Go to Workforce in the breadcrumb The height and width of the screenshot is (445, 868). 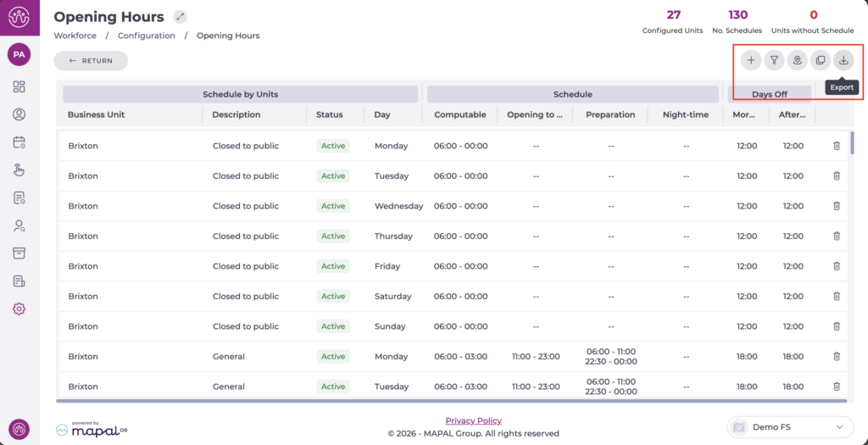(x=75, y=36)
